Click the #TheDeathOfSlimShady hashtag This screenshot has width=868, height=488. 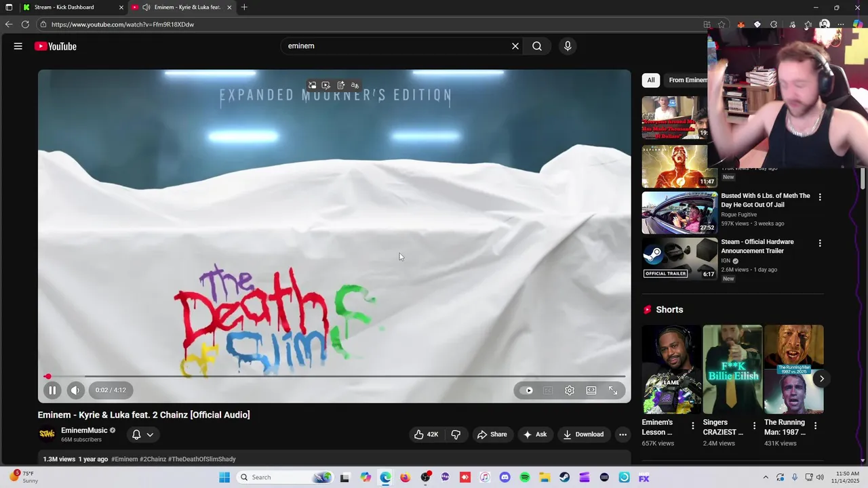point(201,459)
